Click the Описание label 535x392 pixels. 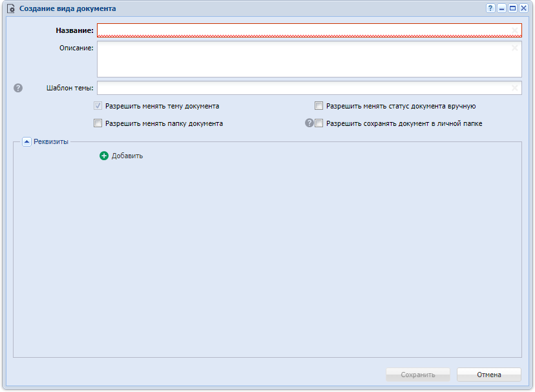(76, 48)
